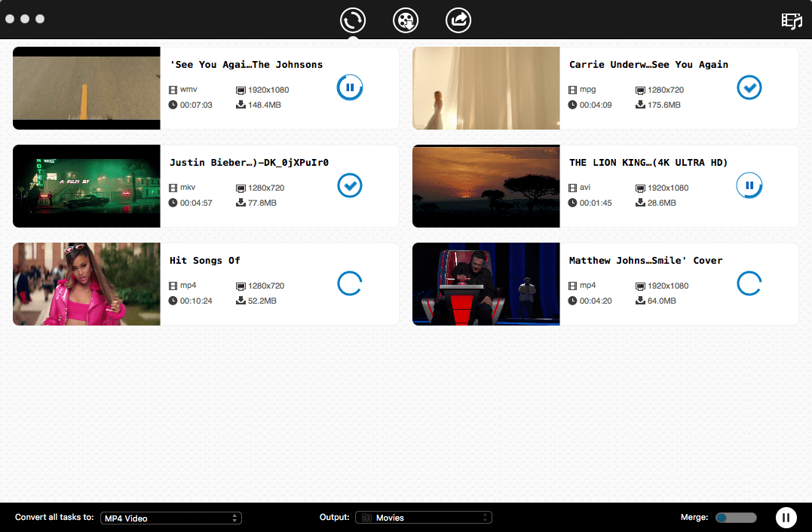812x532 pixels.
Task: Click the download size icon beside '175.6MB'
Action: tap(641, 105)
